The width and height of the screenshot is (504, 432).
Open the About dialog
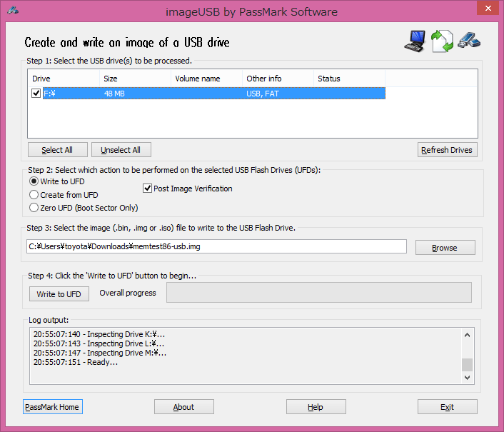click(x=184, y=406)
